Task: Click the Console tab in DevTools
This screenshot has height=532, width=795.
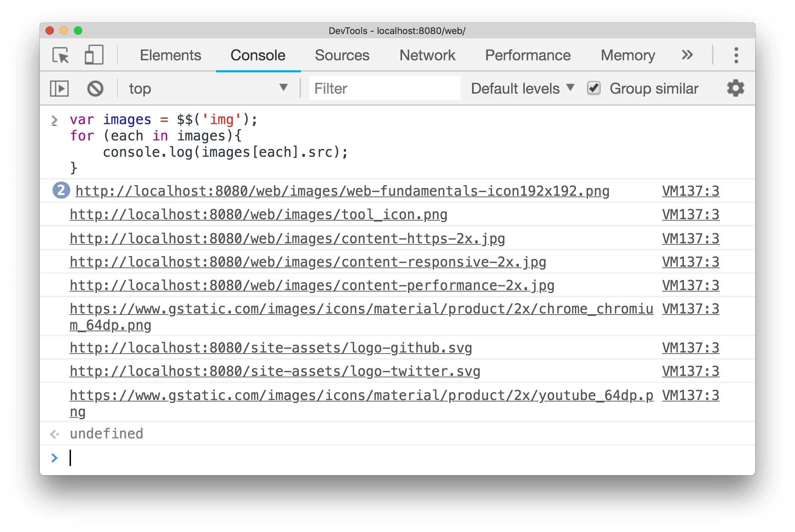Action: pos(258,55)
